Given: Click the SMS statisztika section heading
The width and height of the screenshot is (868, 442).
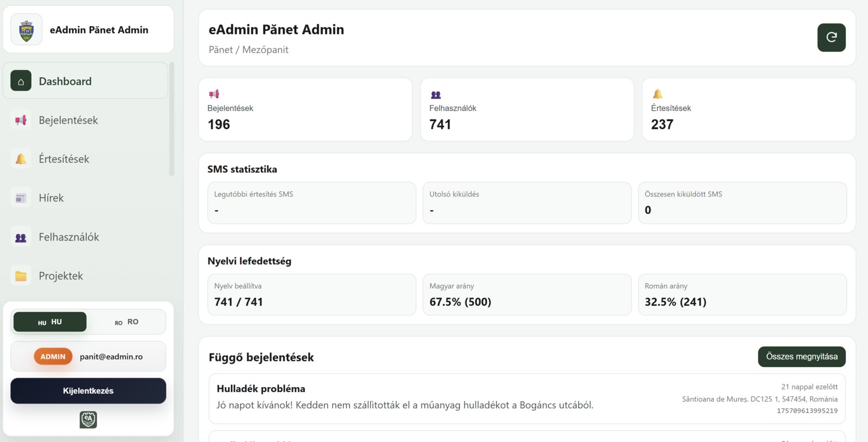Looking at the screenshot, I should (242, 169).
